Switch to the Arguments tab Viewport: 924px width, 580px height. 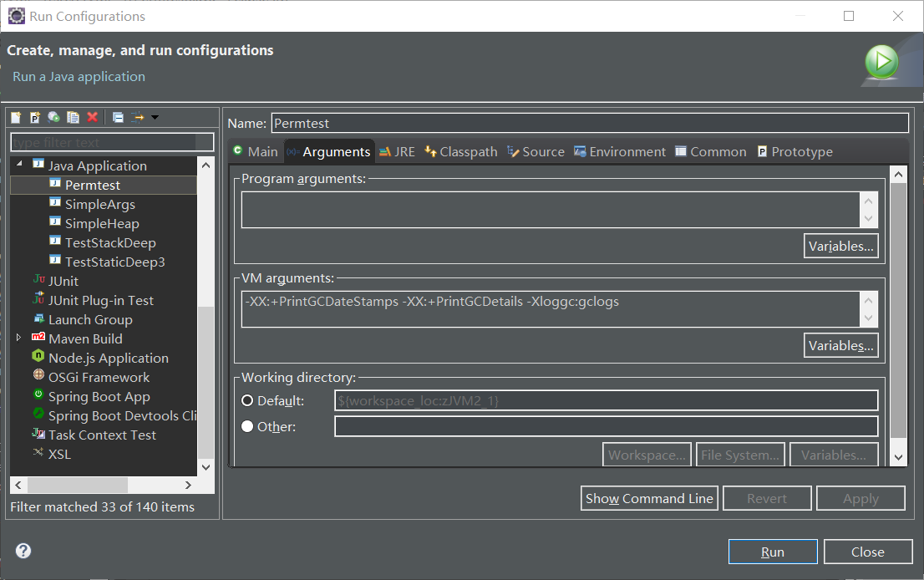[329, 151]
